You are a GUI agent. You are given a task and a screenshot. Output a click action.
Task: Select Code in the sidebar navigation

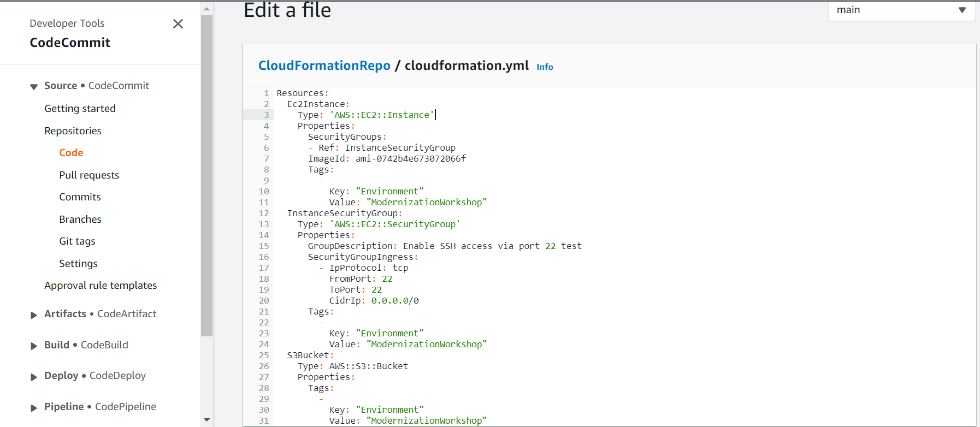[71, 153]
